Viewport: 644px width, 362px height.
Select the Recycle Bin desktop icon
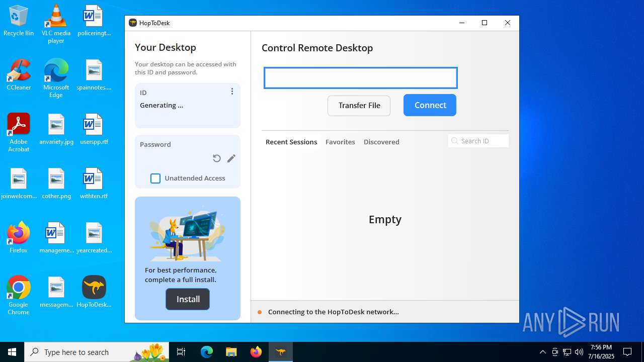19,21
